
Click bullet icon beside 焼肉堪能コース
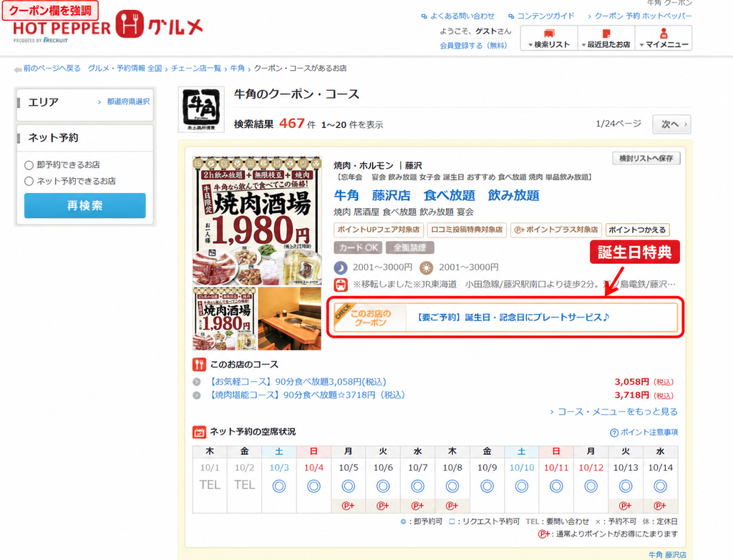[197, 395]
